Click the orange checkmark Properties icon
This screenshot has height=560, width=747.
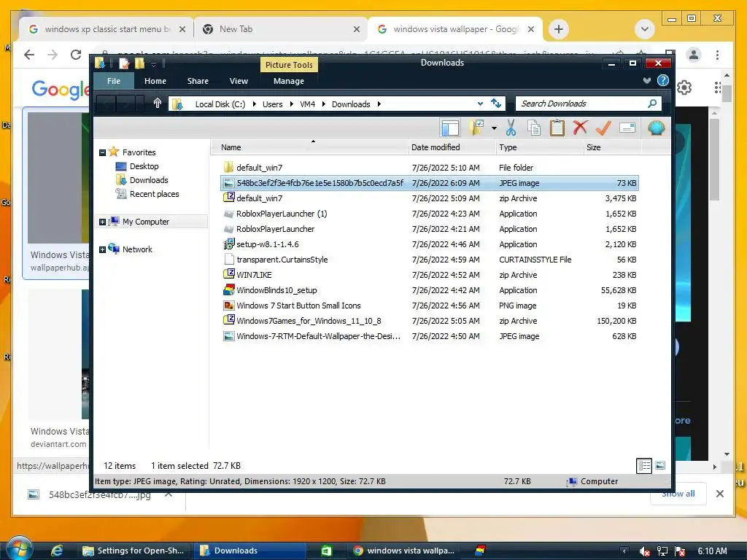tap(603, 127)
